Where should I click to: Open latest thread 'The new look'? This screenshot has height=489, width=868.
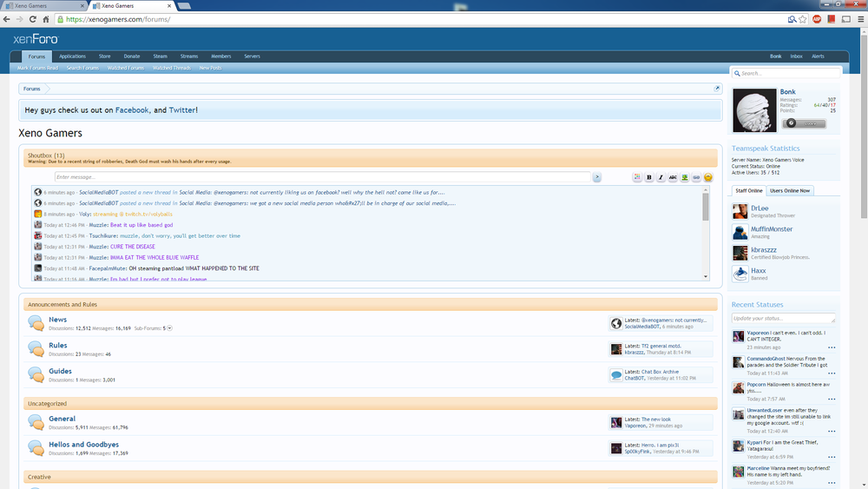pyautogui.click(x=656, y=420)
